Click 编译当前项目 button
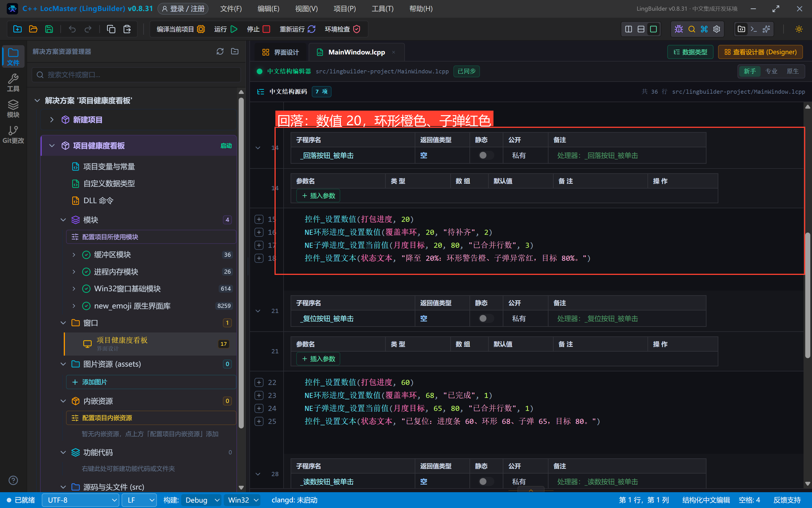The height and width of the screenshot is (508, 812). coord(181,29)
